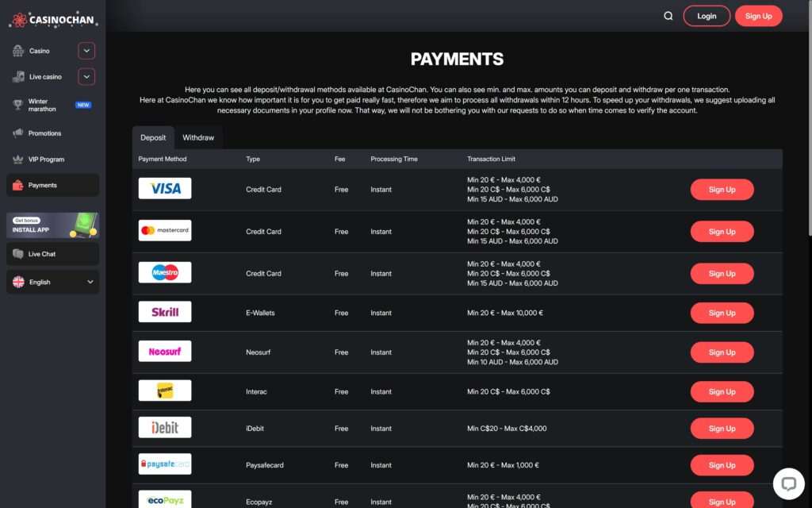Expand the Casino menu chevron
The height and width of the screenshot is (508, 812).
86,50
